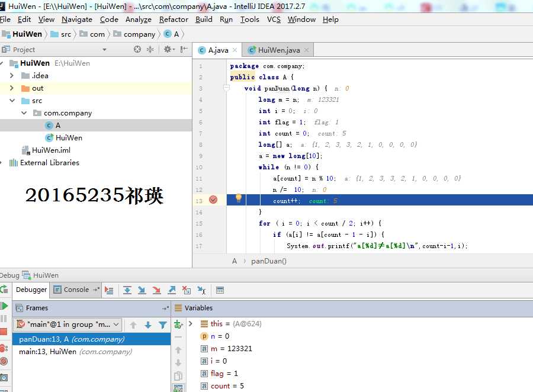Screen dimensions: 533x392
Task: Expand the .idea folder
Action: pyautogui.click(x=12, y=75)
